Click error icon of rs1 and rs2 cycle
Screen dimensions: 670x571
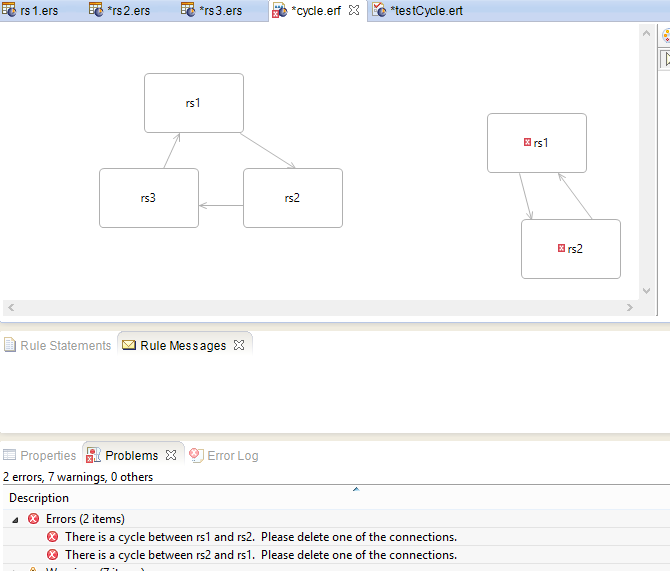(53, 536)
